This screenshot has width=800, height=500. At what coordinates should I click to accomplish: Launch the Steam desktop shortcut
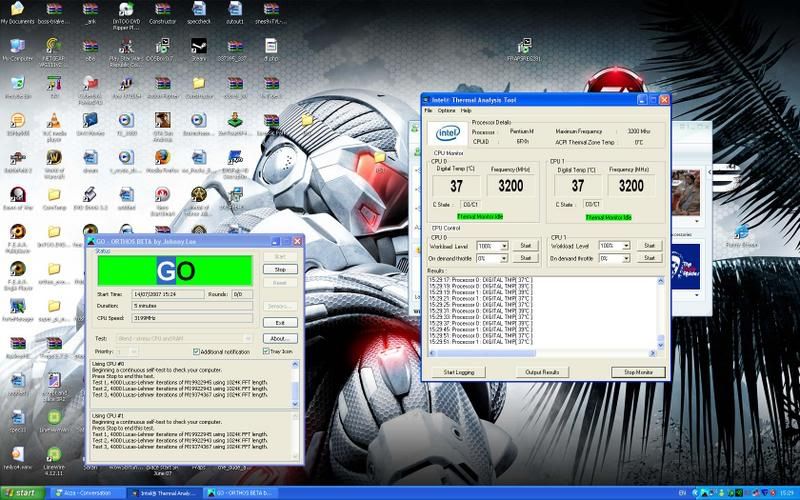(199, 46)
